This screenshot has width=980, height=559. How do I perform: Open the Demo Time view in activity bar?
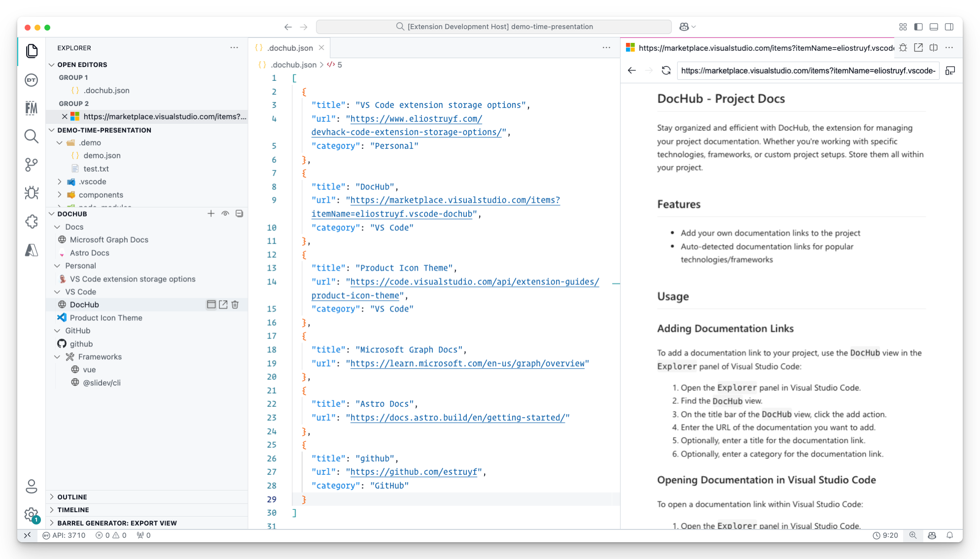32,80
